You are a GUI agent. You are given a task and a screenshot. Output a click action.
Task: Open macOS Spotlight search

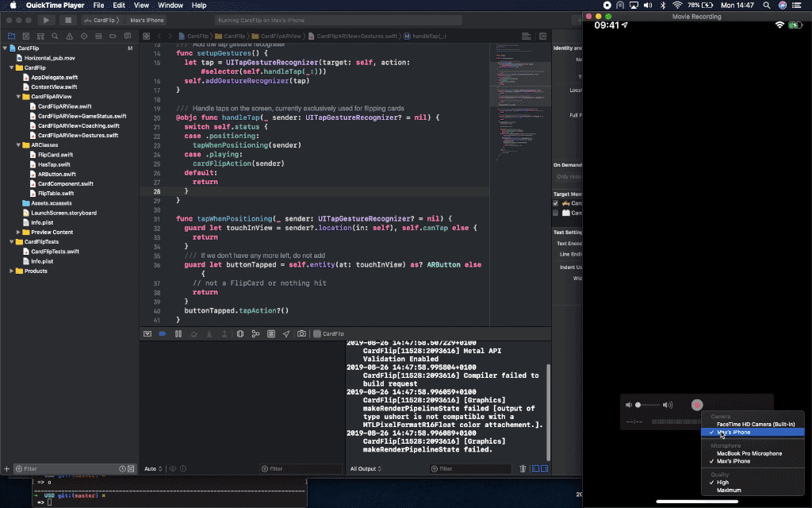point(767,6)
